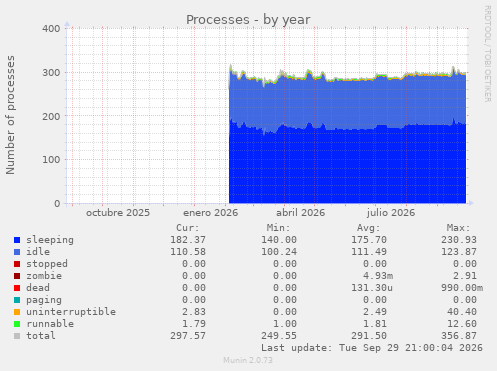The image size is (497, 371).
Task: Click the zombie legend color swatch
Action: [17, 276]
